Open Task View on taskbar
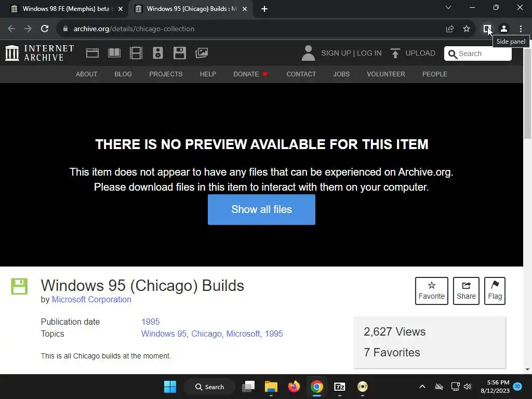Viewport: 532px width, 399px height. pos(248,387)
